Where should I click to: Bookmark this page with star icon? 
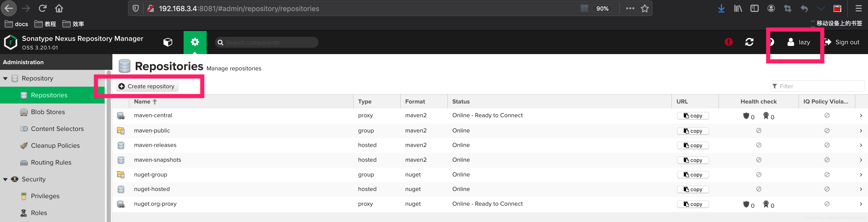(645, 9)
